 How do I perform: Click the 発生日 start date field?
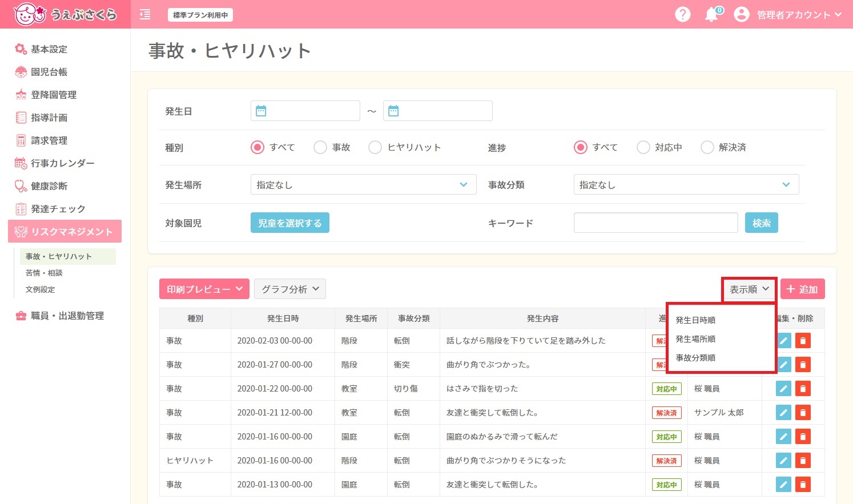click(305, 111)
